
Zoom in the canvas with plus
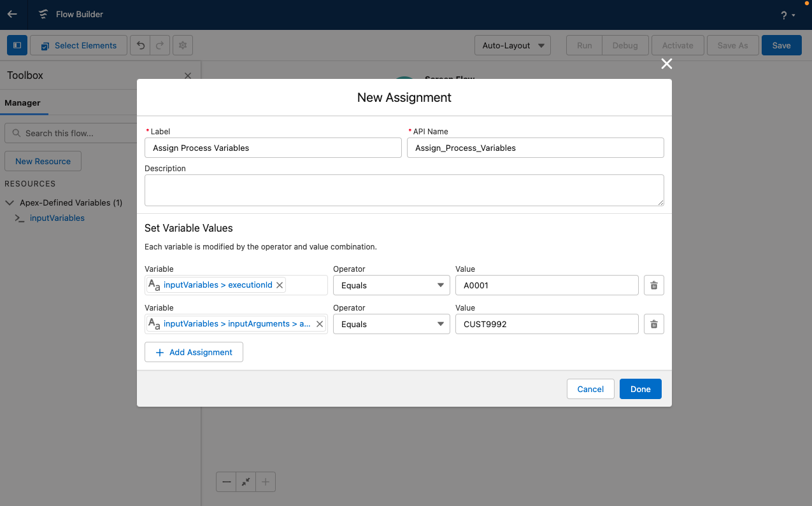266,482
